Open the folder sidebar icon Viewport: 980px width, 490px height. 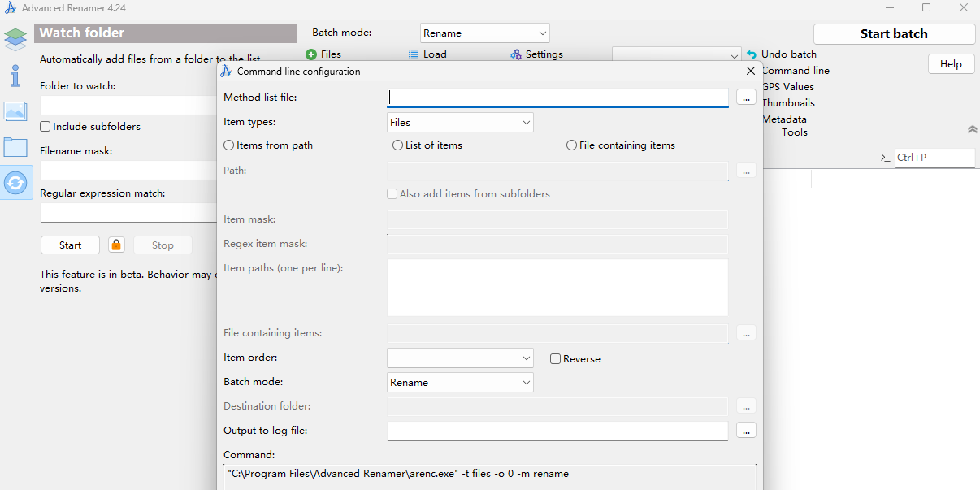click(x=15, y=147)
